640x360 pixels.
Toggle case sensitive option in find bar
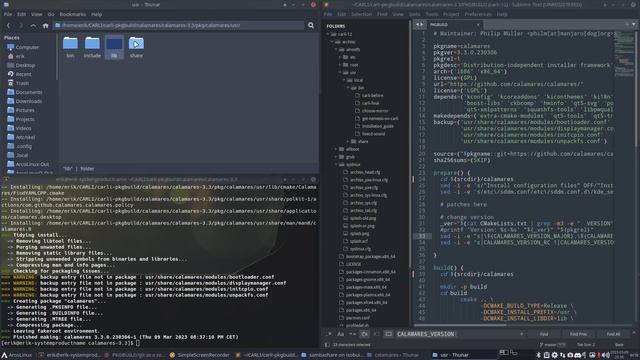click(340, 334)
